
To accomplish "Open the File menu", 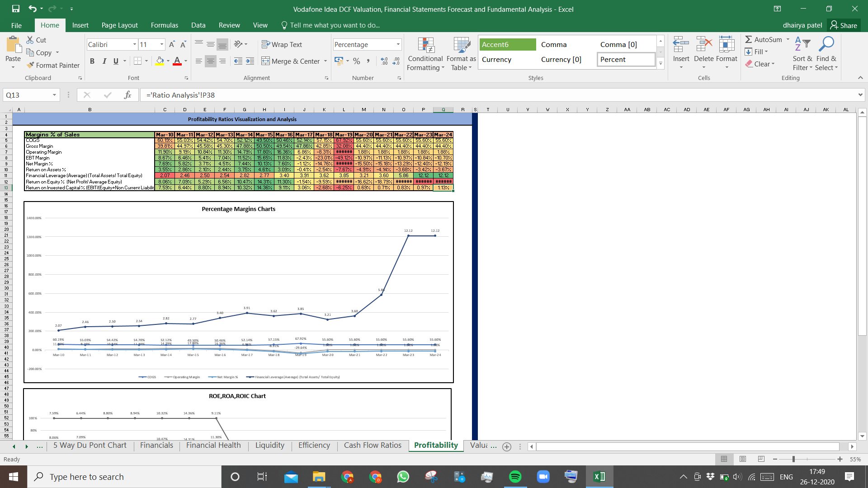I will click(16, 25).
